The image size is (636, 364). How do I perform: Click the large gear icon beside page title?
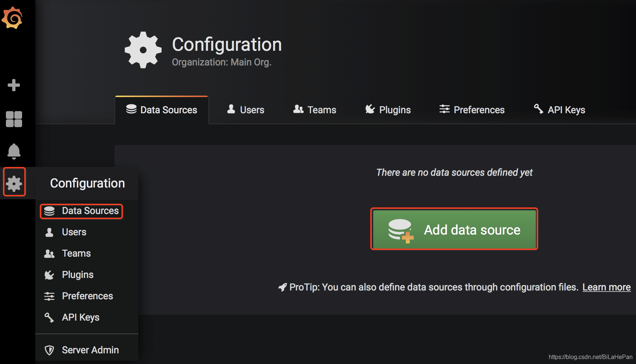point(143,50)
